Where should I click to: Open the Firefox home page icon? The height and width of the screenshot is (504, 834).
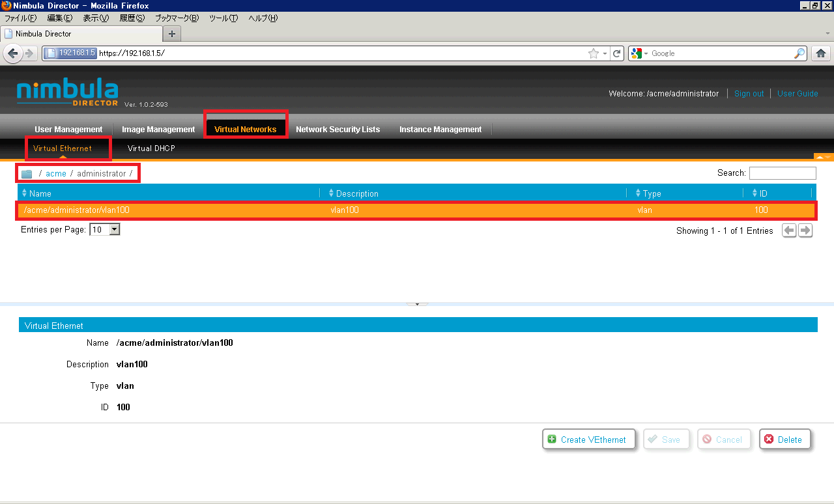pos(821,53)
